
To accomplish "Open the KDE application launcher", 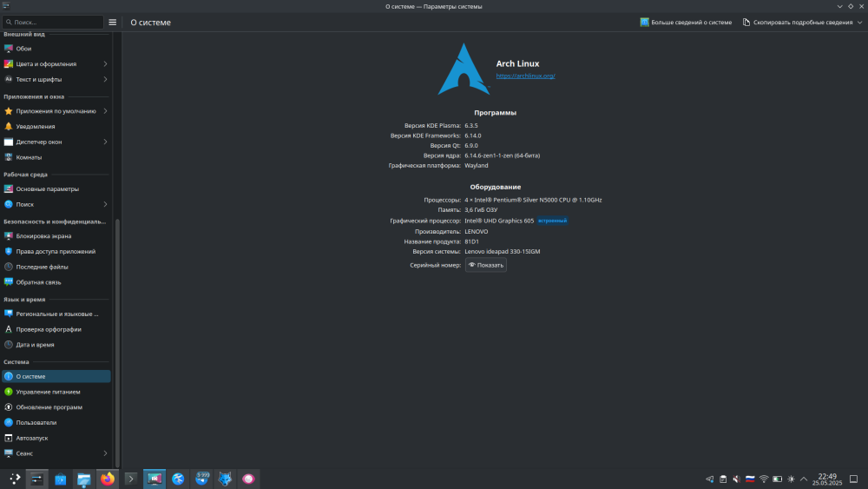I will click(15, 479).
